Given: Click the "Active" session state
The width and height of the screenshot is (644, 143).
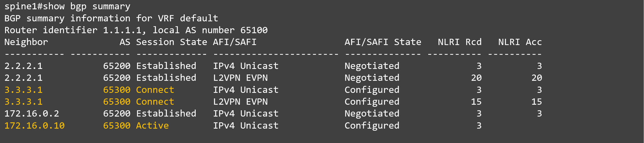Looking at the screenshot, I should (x=152, y=126).
